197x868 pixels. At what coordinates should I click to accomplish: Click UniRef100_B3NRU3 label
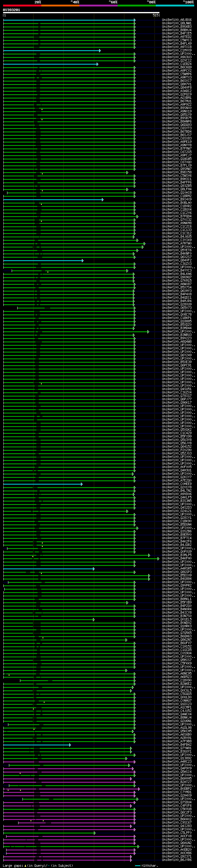pos(177,335)
